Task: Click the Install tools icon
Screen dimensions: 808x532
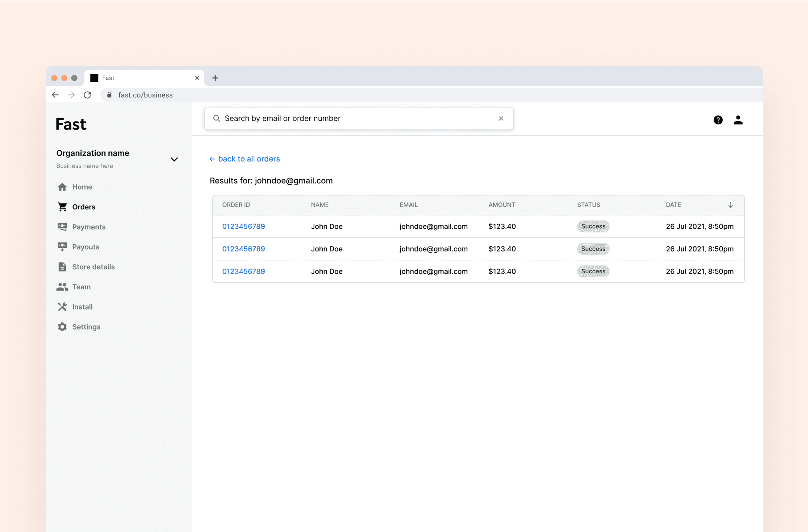Action: click(62, 307)
